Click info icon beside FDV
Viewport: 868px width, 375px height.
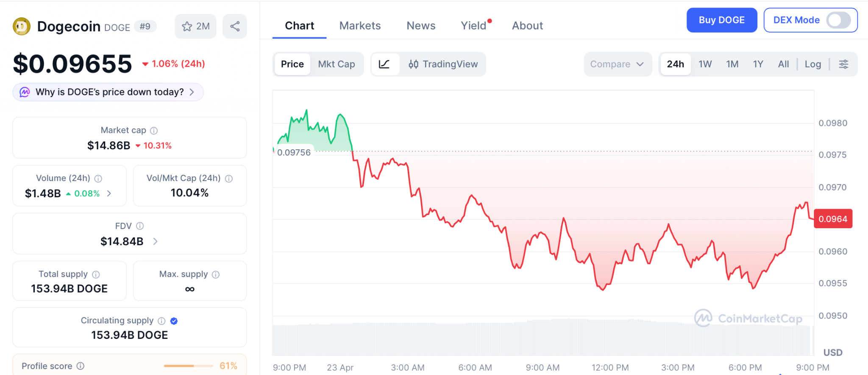click(140, 226)
